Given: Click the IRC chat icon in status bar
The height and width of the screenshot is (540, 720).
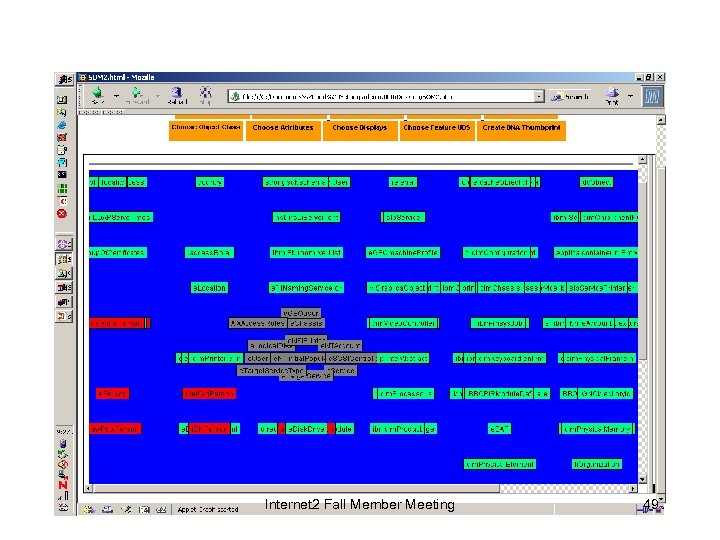Looking at the screenshot, I should point(161,509).
